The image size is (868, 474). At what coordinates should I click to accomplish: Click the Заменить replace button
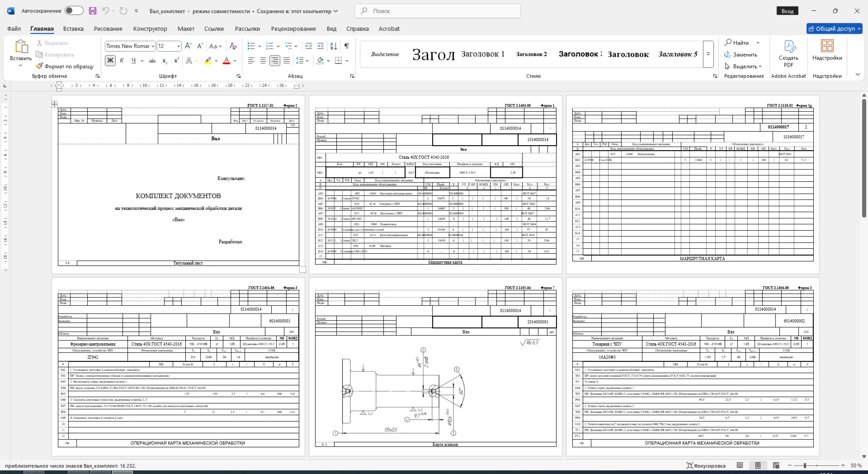click(x=741, y=54)
